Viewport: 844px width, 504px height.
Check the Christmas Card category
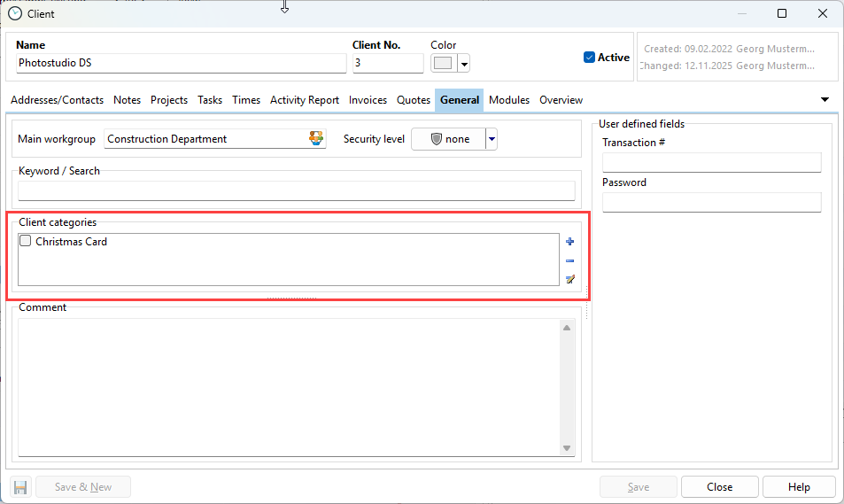26,241
